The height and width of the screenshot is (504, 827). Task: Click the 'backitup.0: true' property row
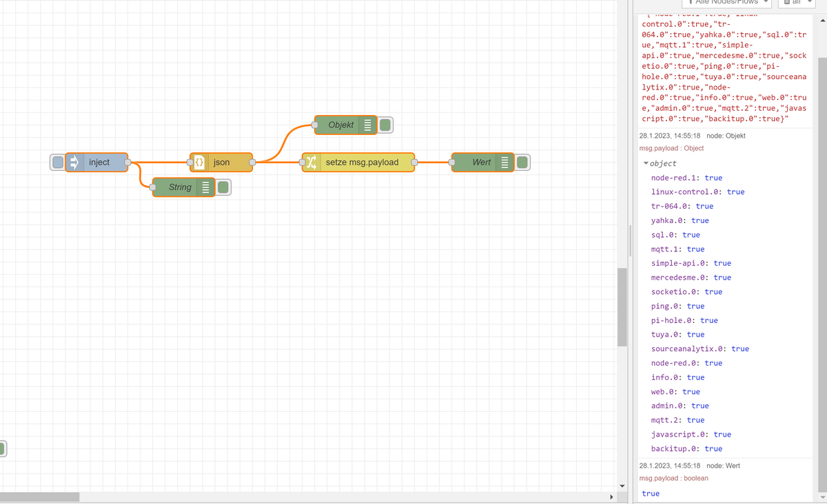click(687, 449)
